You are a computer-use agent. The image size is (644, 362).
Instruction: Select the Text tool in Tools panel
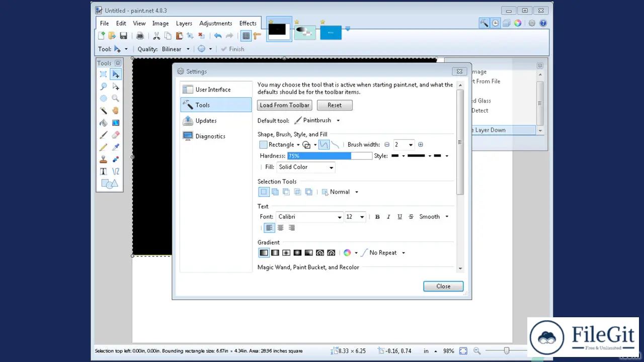click(104, 171)
